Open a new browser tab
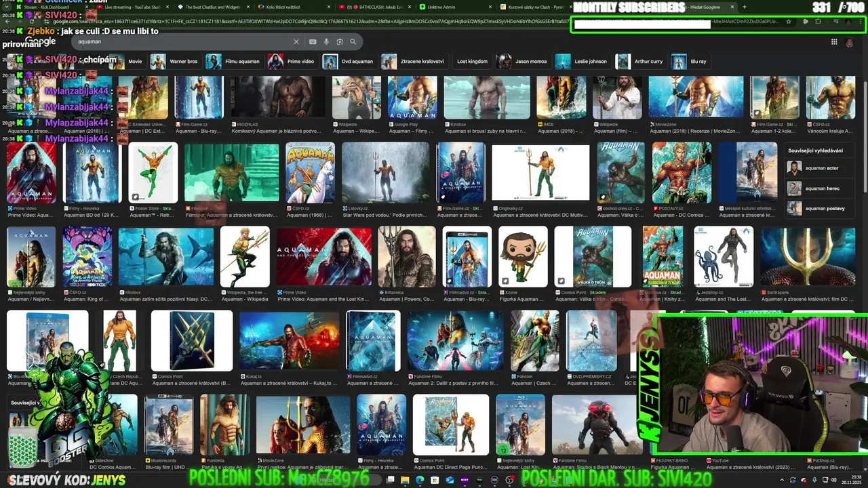 (744, 7)
